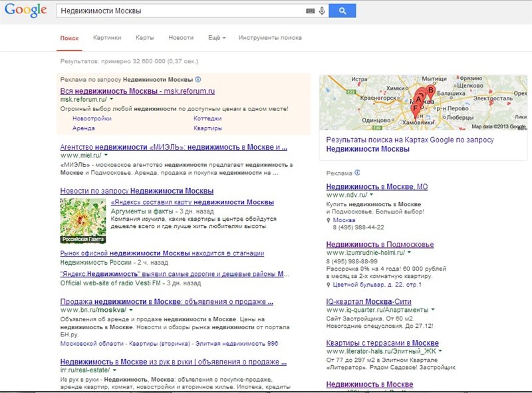The image size is (532, 393).
Task: Activate voice search microphone icon
Action: coord(322,11)
